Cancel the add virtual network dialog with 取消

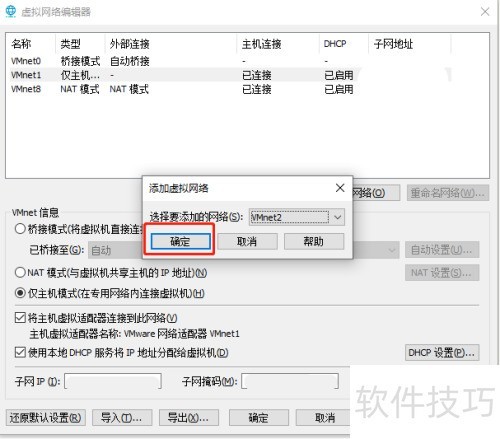click(x=247, y=241)
